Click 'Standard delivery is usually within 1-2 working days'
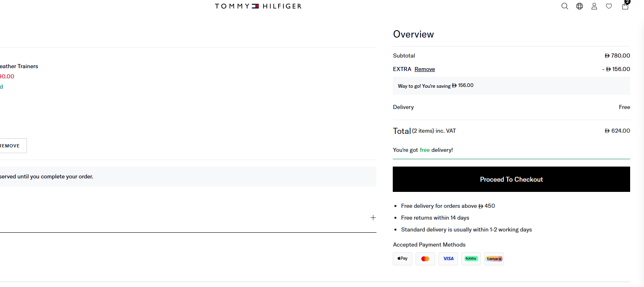The height and width of the screenshot is (287, 644). 467,229
